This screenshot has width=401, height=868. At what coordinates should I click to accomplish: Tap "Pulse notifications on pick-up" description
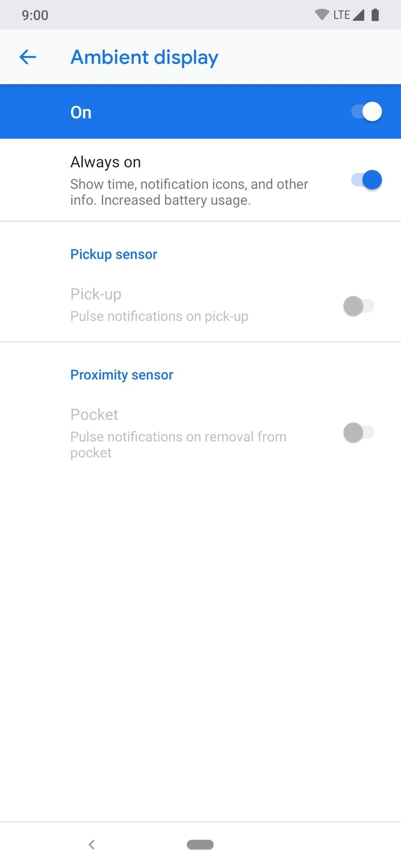point(159,316)
